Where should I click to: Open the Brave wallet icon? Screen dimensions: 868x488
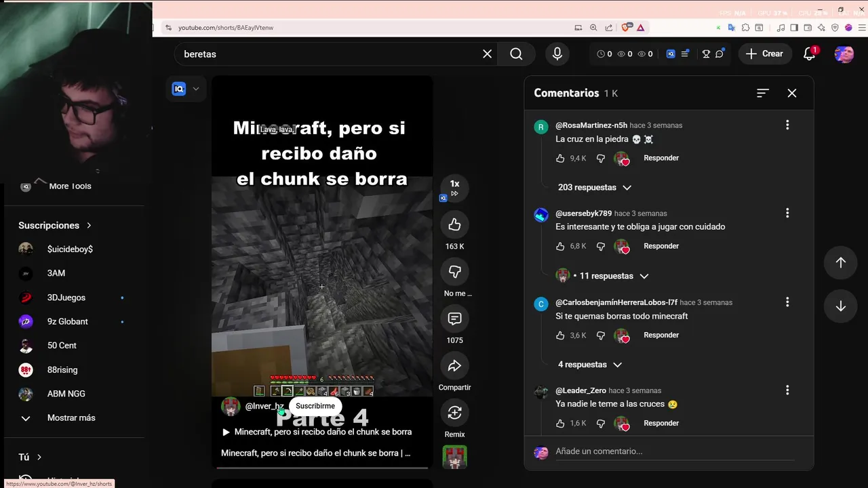point(807,28)
